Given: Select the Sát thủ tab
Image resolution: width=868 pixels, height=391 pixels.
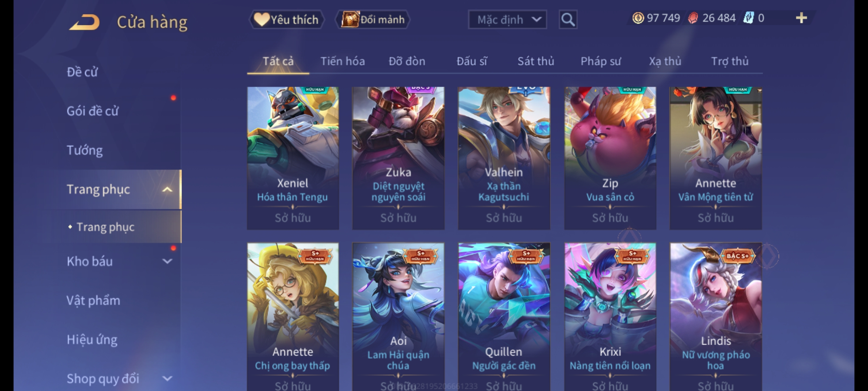Looking at the screenshot, I should point(536,61).
